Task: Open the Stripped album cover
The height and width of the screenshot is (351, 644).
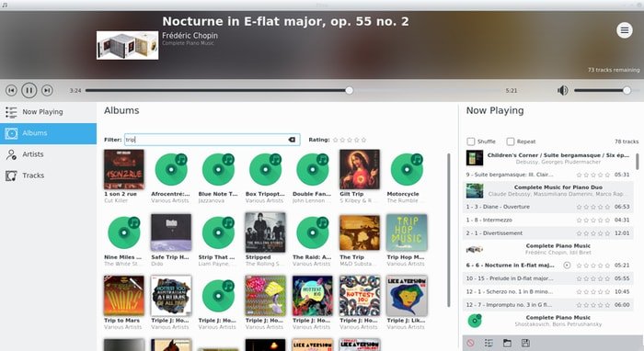Action: [265, 232]
